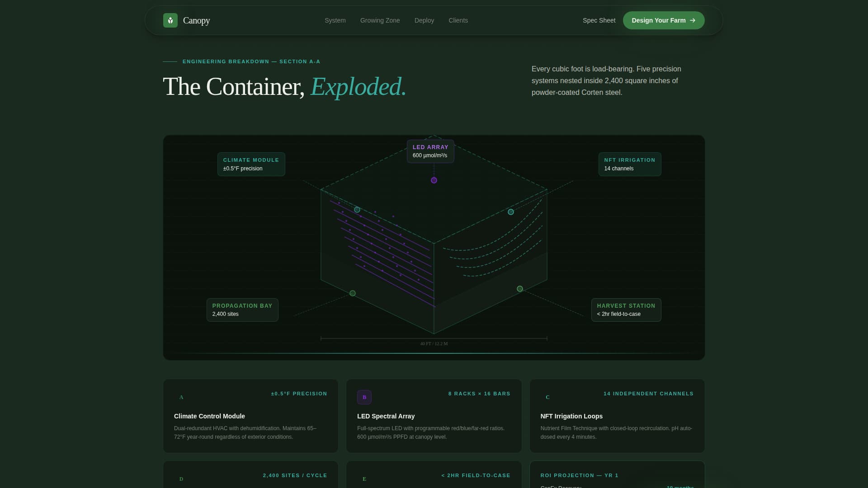This screenshot has height=488, width=868.
Task: Click the Design Your Farm button
Action: click(x=664, y=20)
